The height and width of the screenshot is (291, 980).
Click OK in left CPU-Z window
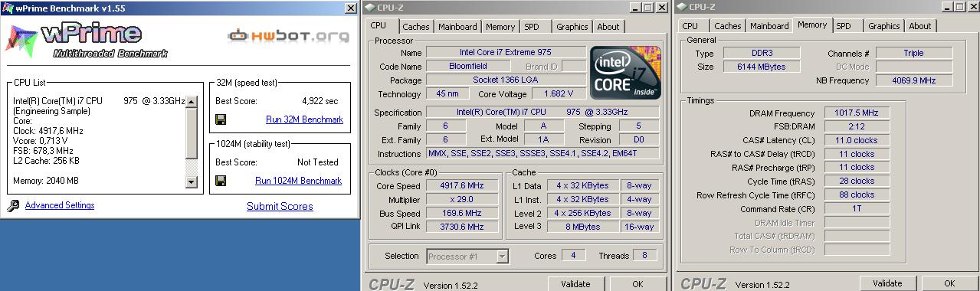pyautogui.click(x=637, y=284)
